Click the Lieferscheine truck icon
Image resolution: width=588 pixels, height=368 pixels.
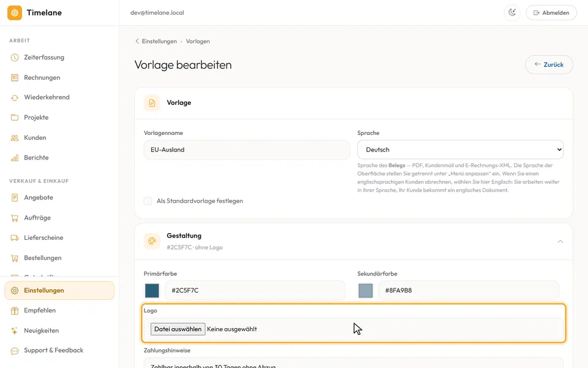click(15, 238)
